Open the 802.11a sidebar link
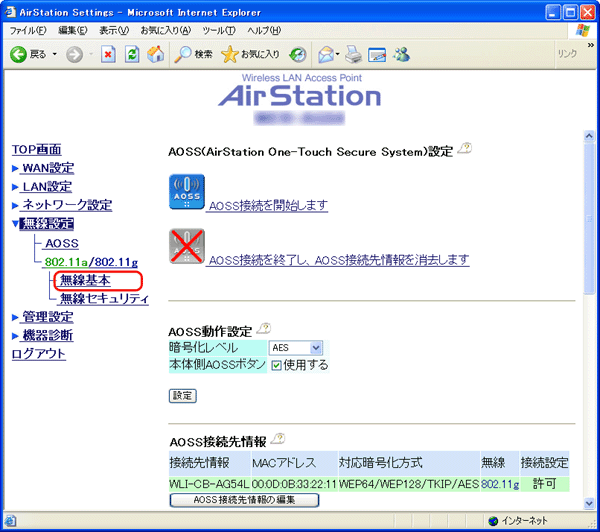The image size is (600, 532). pyautogui.click(x=66, y=262)
